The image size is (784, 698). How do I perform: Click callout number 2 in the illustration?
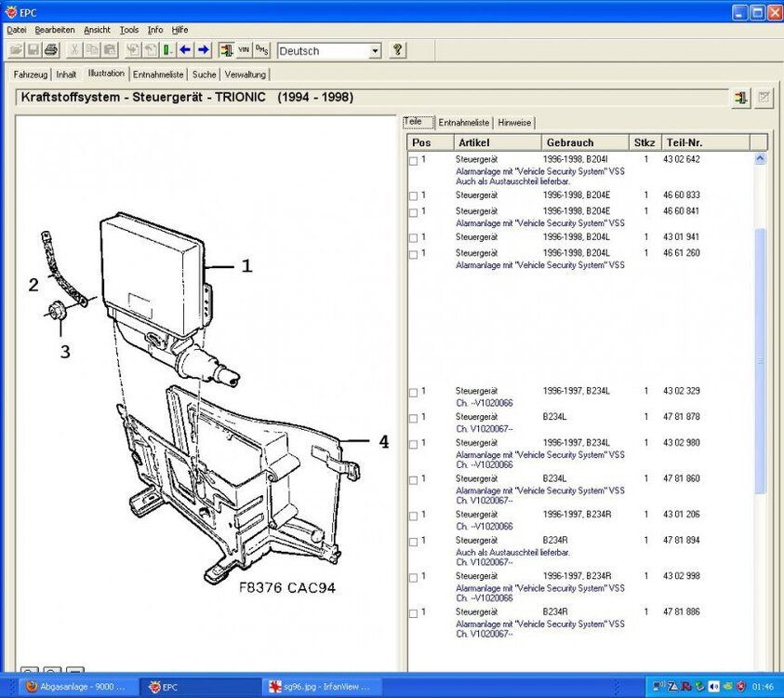pos(33,285)
